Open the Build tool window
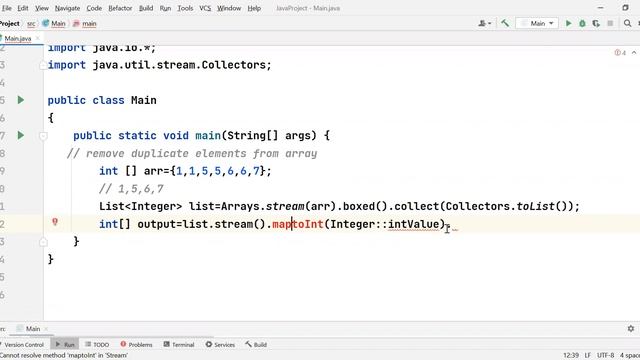The width and height of the screenshot is (640, 360). click(x=256, y=344)
